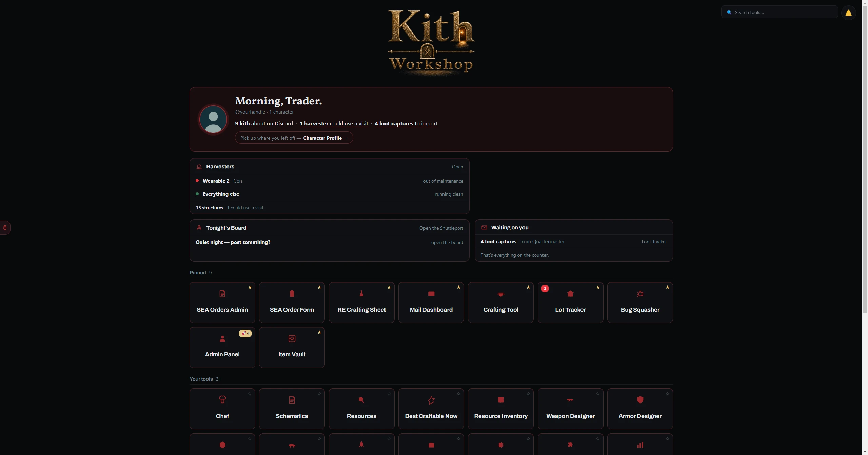
Task: Open the red side tab at left edge
Action: (x=5, y=228)
